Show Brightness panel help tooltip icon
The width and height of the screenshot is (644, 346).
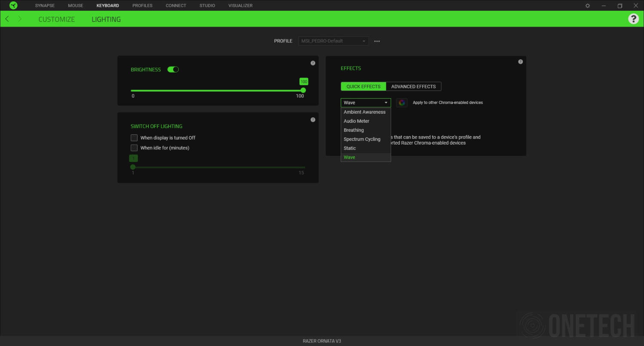(313, 63)
